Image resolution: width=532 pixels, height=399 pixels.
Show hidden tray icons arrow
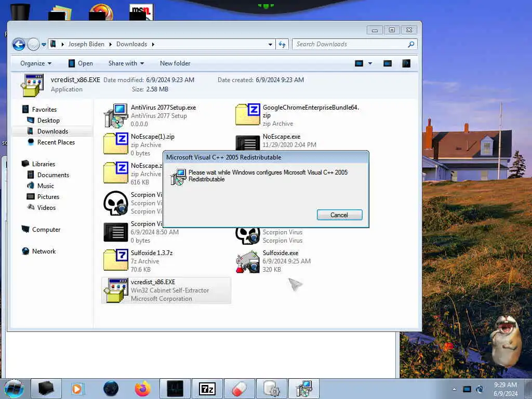454,389
